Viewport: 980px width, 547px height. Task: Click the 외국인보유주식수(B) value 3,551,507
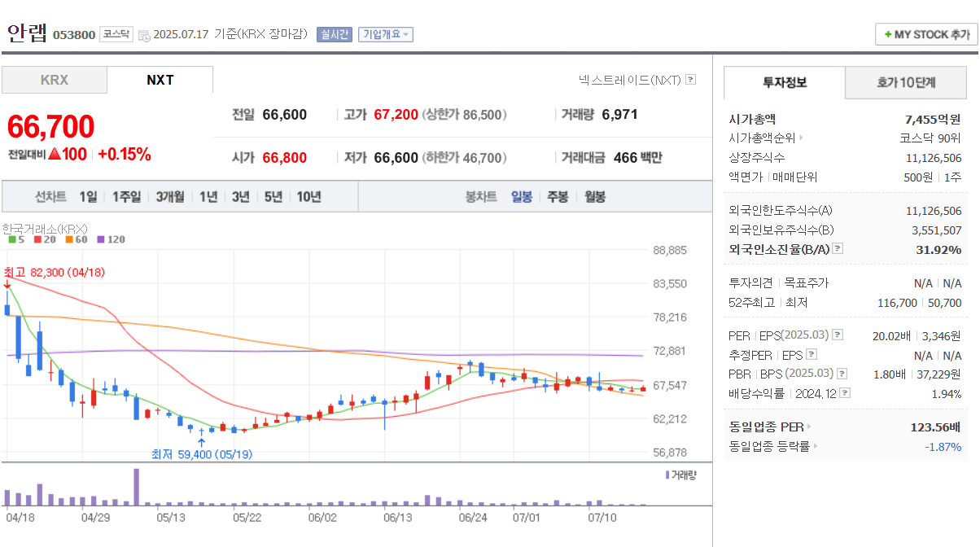click(x=937, y=230)
